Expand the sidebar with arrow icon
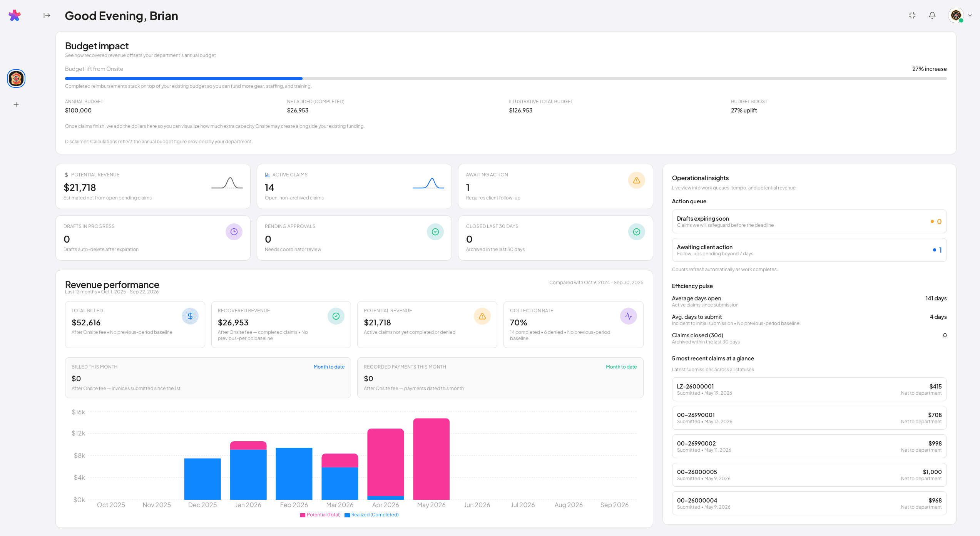This screenshot has height=536, width=980. (47, 15)
